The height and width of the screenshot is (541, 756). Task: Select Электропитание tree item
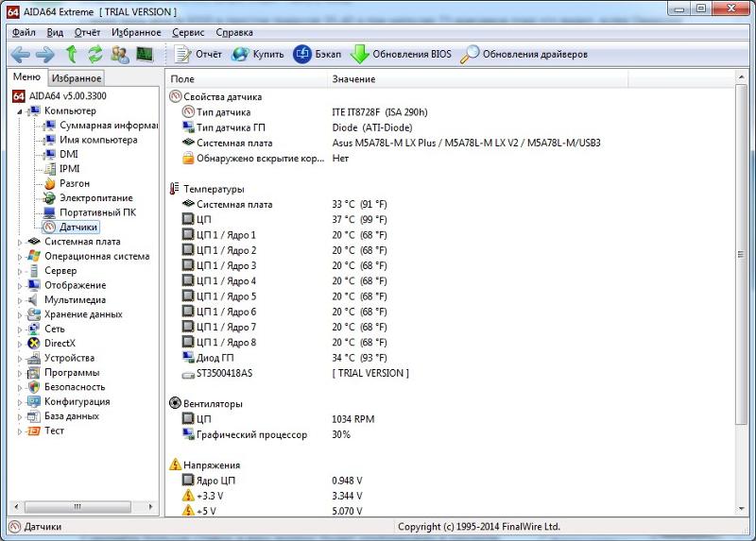[96, 198]
